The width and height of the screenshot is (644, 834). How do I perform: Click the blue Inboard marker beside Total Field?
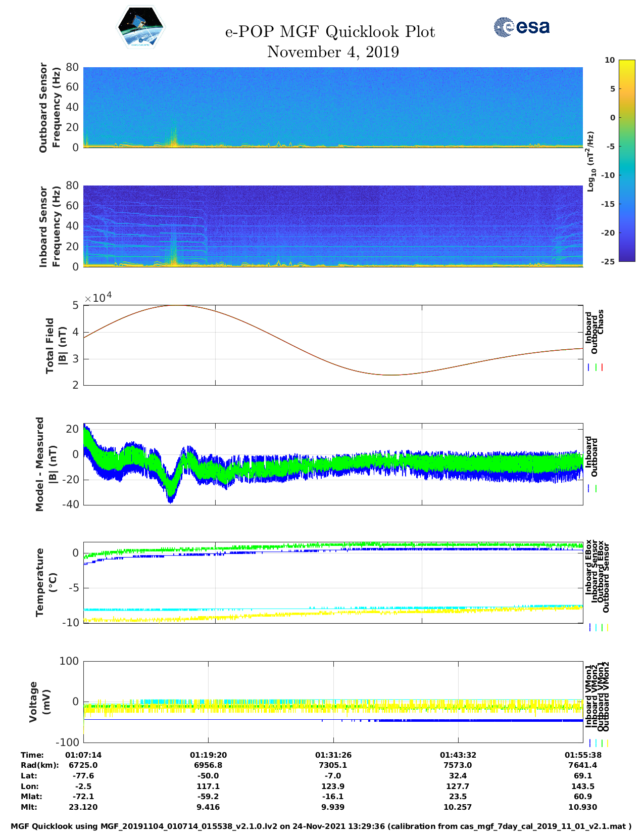(589, 367)
